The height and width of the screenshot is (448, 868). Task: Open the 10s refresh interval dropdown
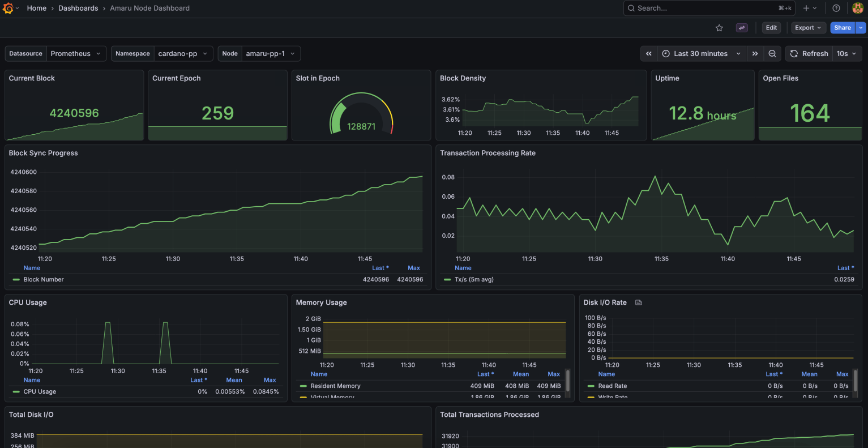tap(847, 54)
